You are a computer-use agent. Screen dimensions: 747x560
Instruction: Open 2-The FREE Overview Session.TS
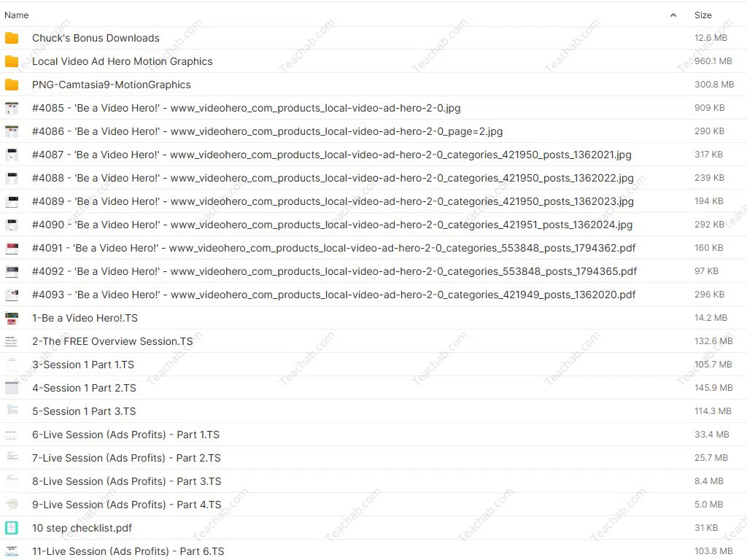click(112, 341)
